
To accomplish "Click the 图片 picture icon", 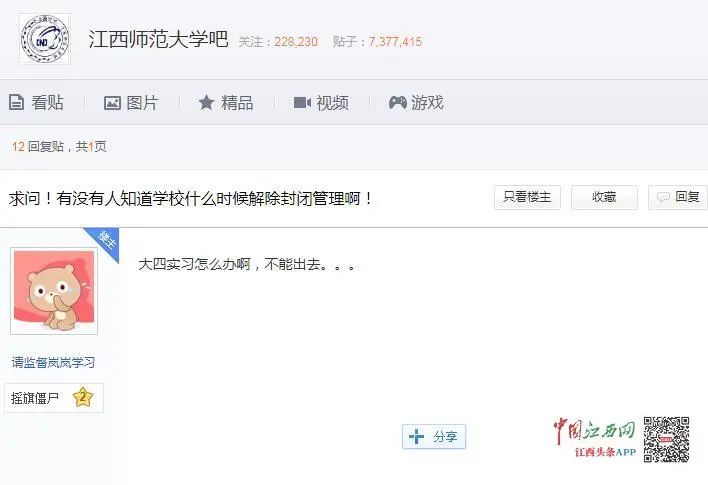I will point(112,103).
